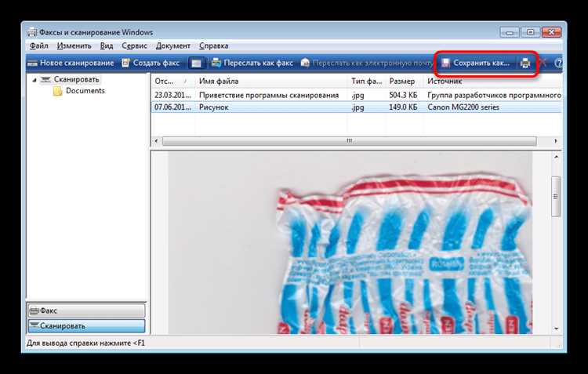This screenshot has height=374, width=588.
Task: Select the Documents folder in tree
Action: click(x=85, y=91)
